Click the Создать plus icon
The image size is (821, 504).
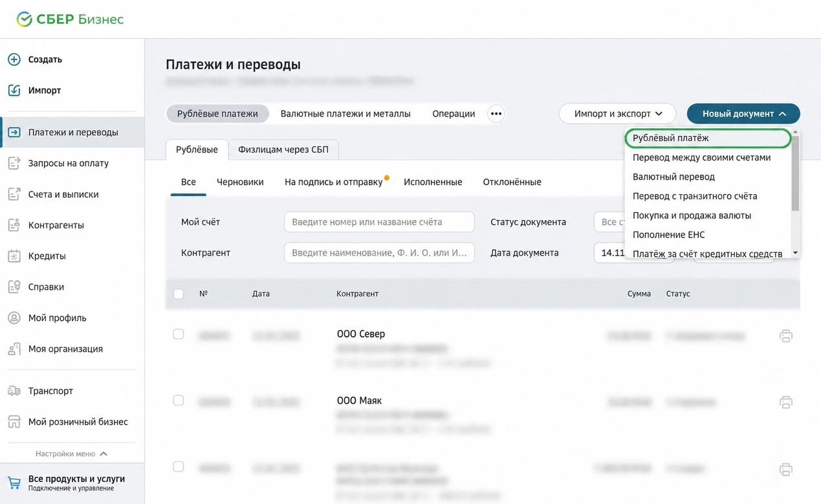(x=14, y=60)
